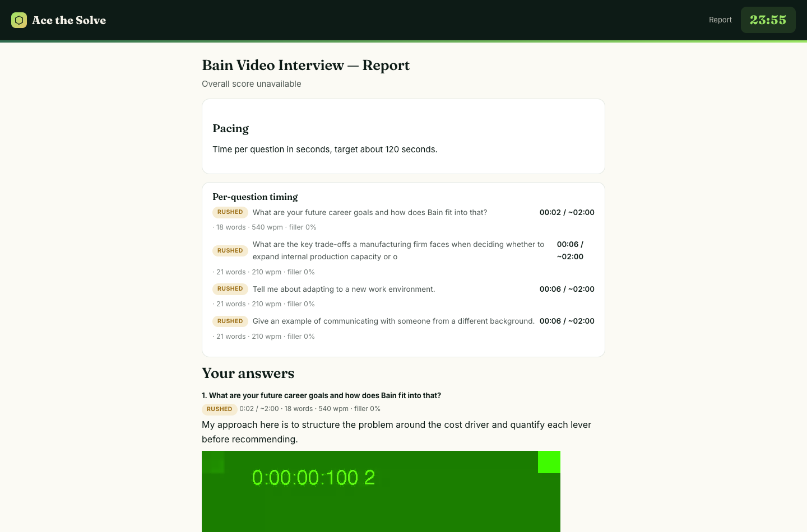The image size is (807, 532).
Task: Click the Pacing section heading
Action: (x=230, y=128)
